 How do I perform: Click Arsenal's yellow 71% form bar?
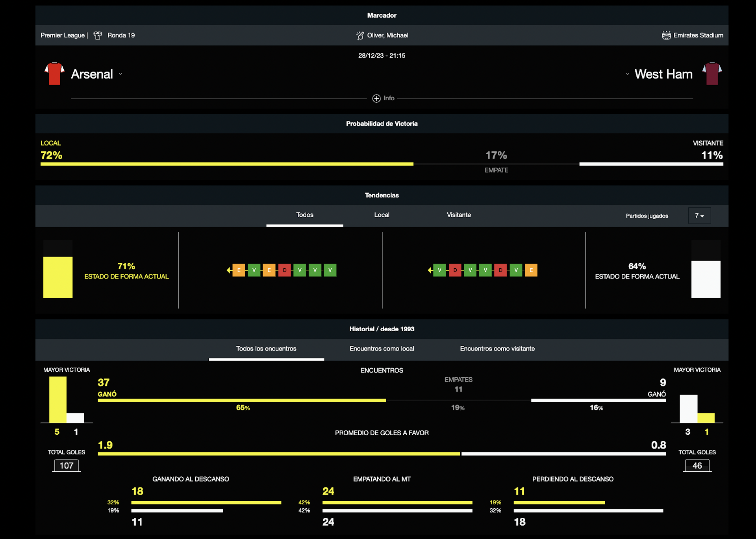(58, 277)
